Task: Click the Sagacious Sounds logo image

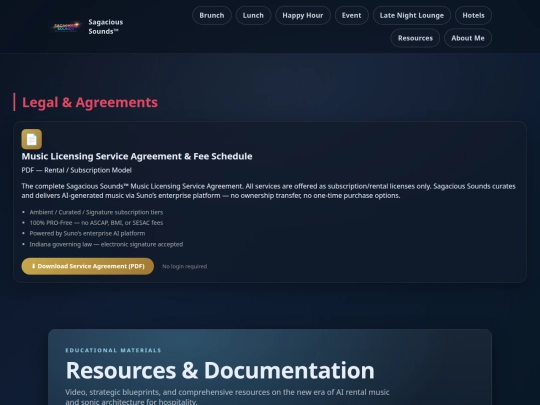Action: [66, 27]
